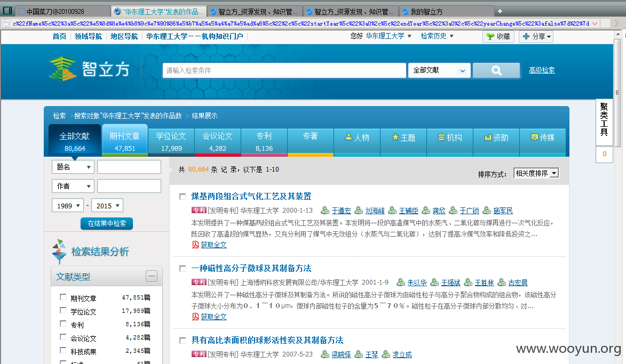Check the 科技成果 filter box
The width and height of the screenshot is (626, 364).
coord(62,350)
